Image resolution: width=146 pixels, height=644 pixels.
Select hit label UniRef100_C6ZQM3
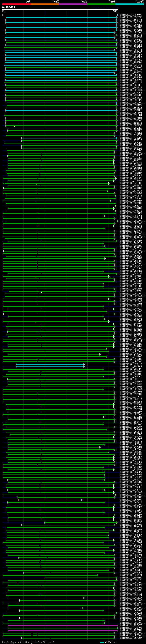coord(131,497)
